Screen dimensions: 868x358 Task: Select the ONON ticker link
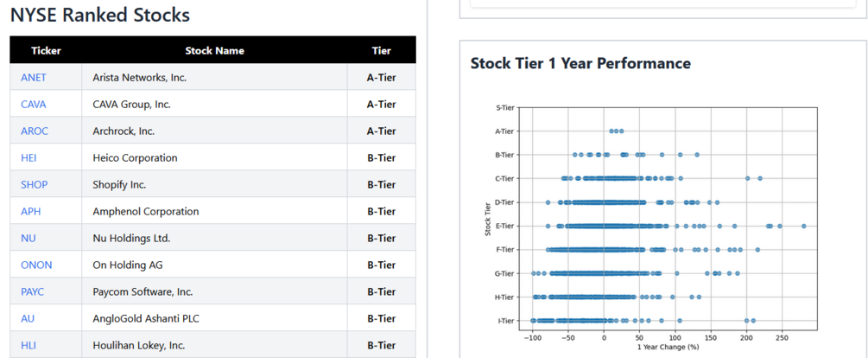pos(36,265)
